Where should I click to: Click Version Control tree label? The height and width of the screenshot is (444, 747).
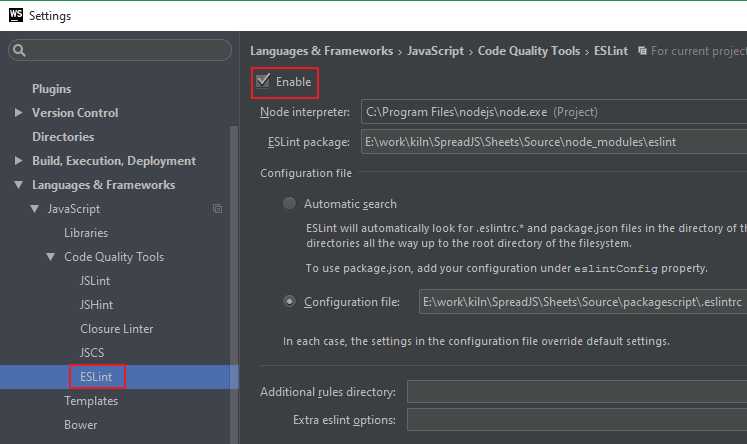point(75,113)
